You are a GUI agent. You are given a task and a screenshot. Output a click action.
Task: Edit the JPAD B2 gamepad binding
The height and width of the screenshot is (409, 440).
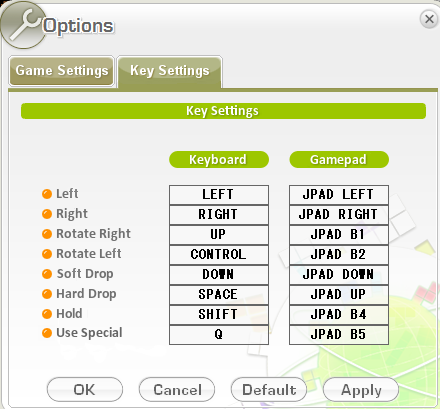pyautogui.click(x=339, y=255)
